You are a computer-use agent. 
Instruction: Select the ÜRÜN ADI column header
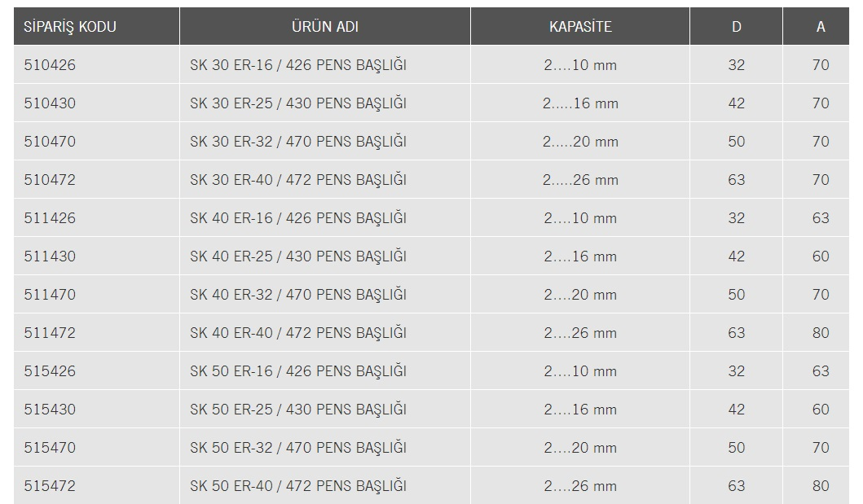[324, 26]
